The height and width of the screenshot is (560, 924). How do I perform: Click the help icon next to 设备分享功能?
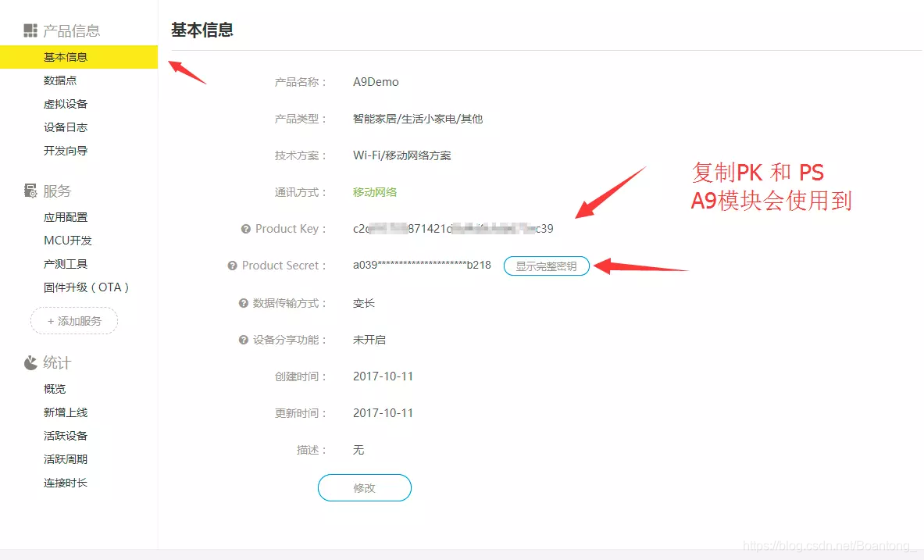pyautogui.click(x=243, y=340)
